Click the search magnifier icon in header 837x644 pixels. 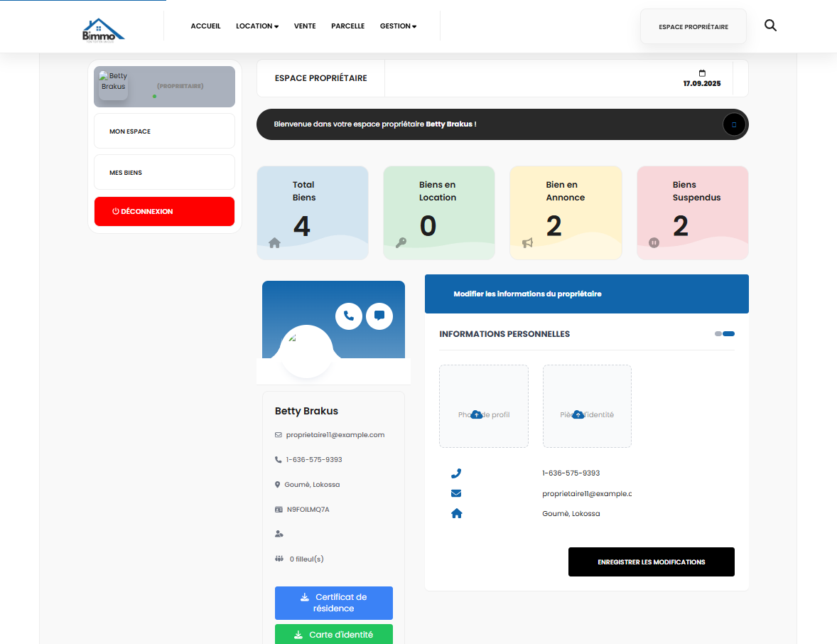coord(770,26)
